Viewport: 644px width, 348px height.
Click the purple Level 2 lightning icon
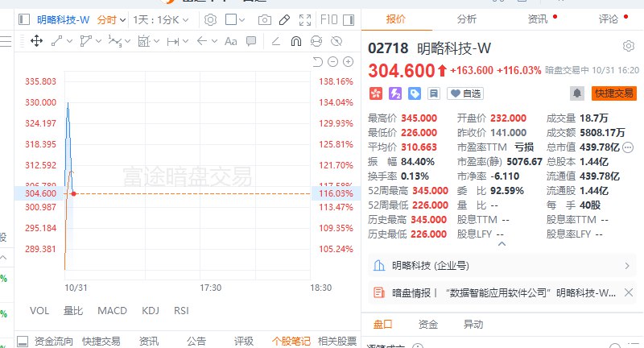pos(395,93)
